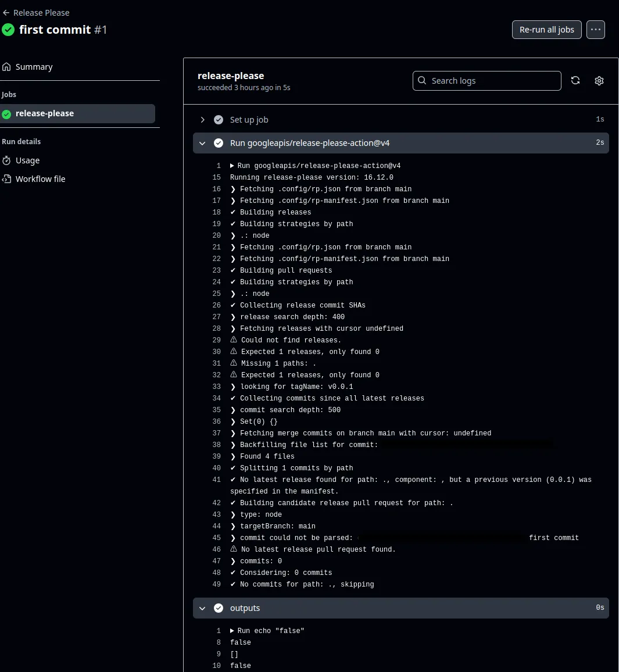The height and width of the screenshot is (672, 619).
Task: Click the back arrow icon at top left
Action: coord(6,13)
